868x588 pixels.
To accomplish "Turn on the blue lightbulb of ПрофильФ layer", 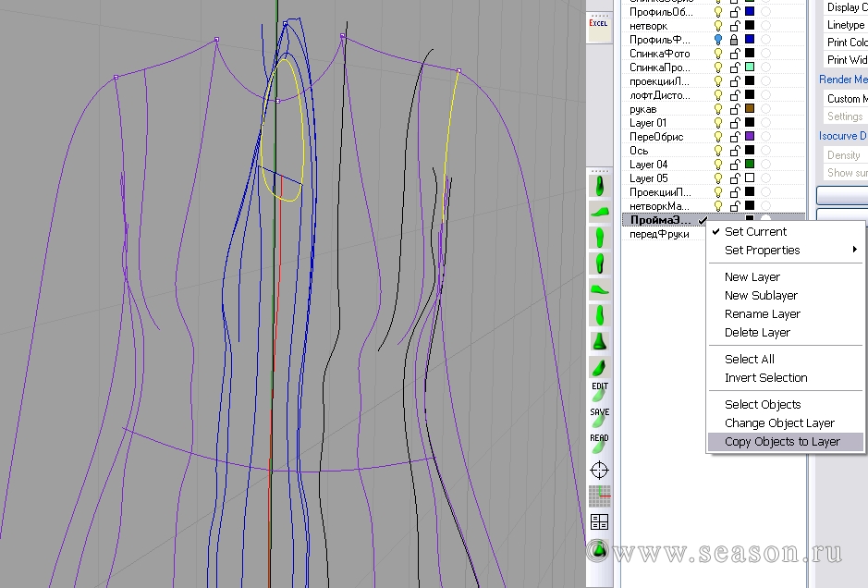I will tap(718, 40).
